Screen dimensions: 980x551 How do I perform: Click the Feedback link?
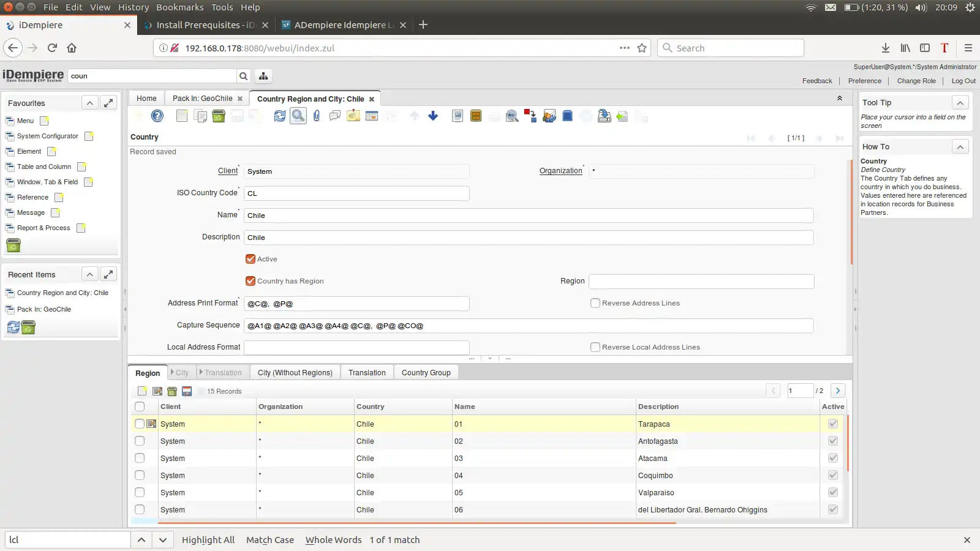coord(817,81)
